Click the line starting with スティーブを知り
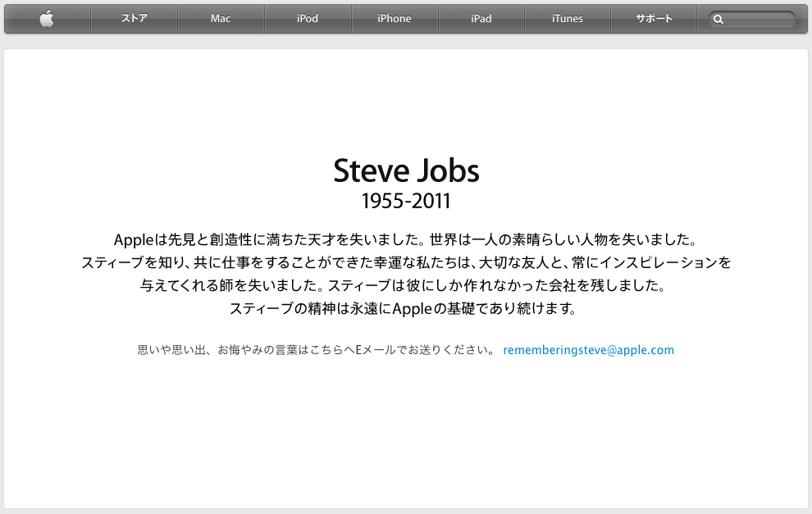 click(406, 262)
